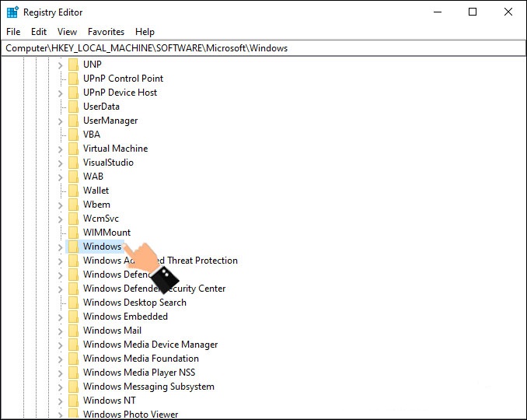Select the highlighted Windows key label

102,247
